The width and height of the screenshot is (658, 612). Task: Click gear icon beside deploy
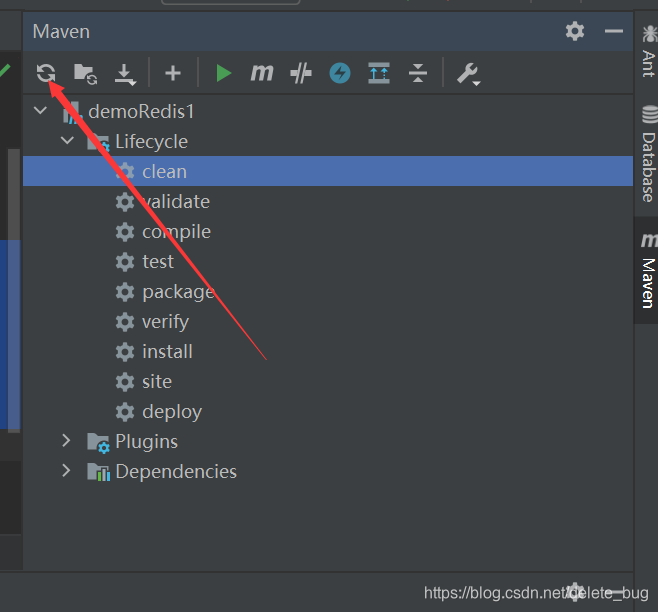click(125, 412)
